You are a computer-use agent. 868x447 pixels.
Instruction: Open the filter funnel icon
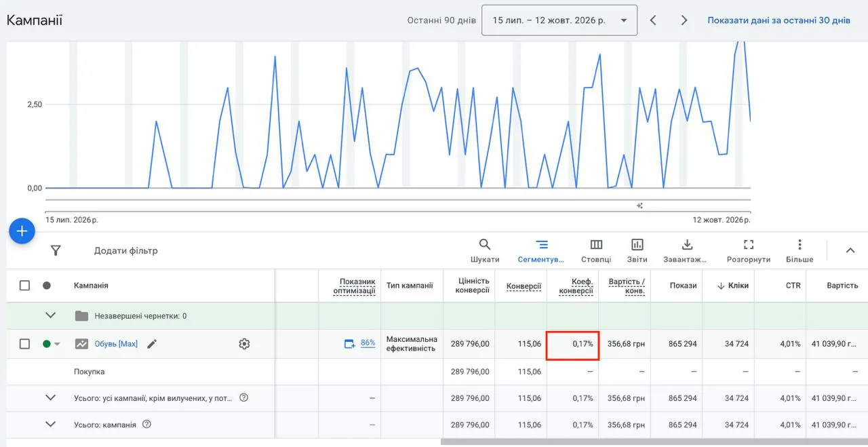(x=56, y=250)
